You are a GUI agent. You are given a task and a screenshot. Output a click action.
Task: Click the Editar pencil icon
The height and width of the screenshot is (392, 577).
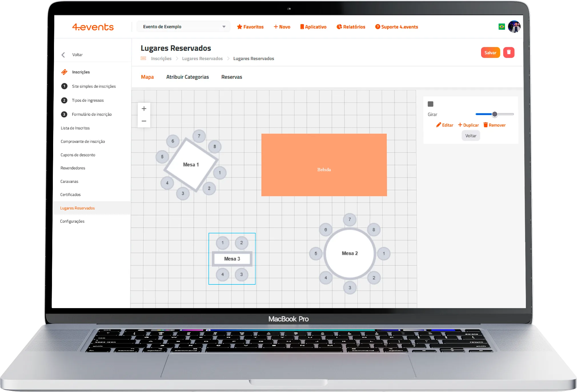click(438, 125)
